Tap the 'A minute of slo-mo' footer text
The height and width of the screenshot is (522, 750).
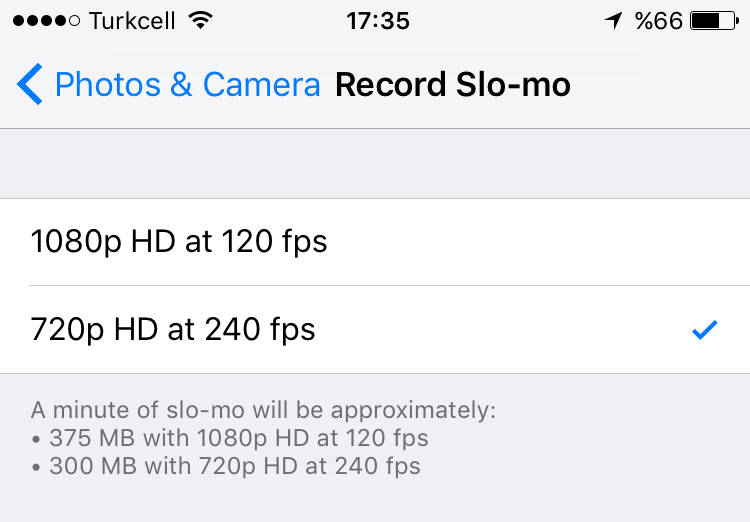point(264,410)
